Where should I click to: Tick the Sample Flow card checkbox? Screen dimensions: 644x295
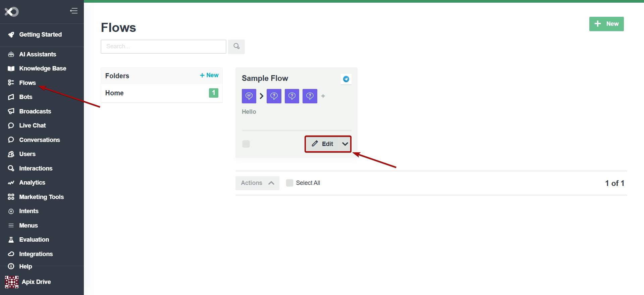click(246, 144)
